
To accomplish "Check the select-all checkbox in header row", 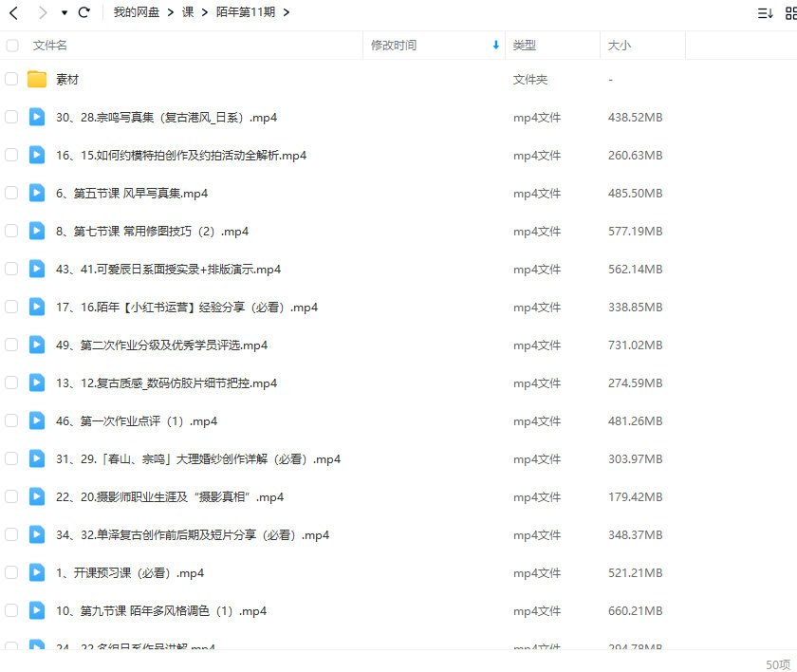I will click(11, 45).
